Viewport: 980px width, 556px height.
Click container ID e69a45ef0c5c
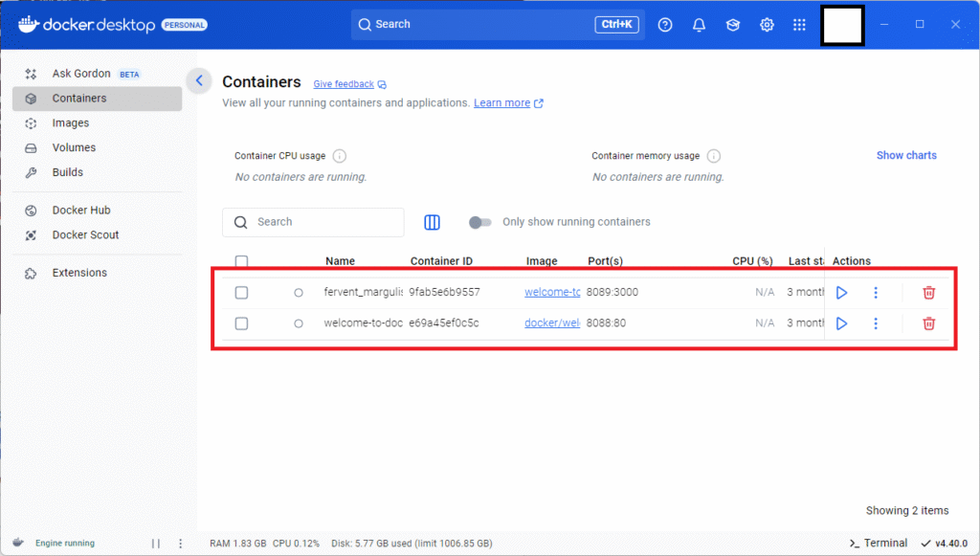(444, 323)
